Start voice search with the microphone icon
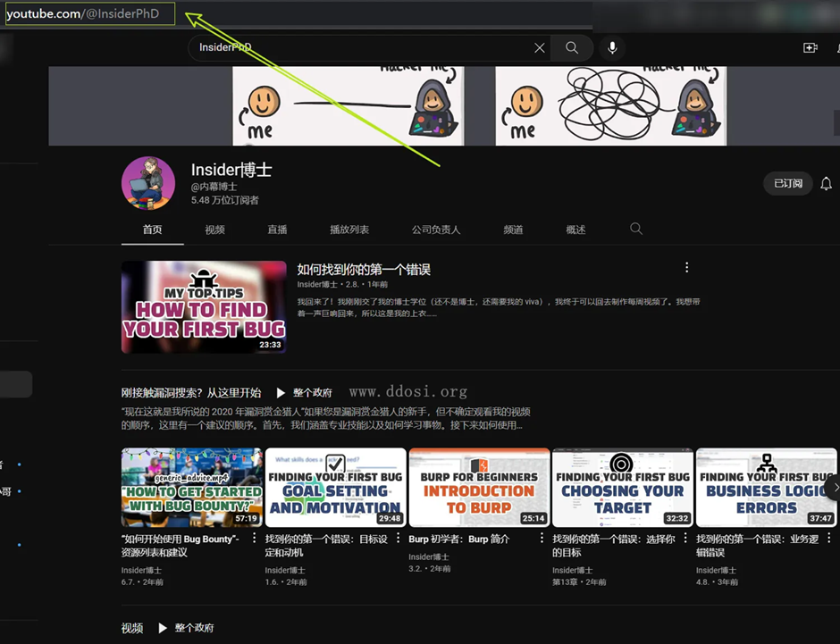Screen dimensions: 840x644 [x=612, y=48]
